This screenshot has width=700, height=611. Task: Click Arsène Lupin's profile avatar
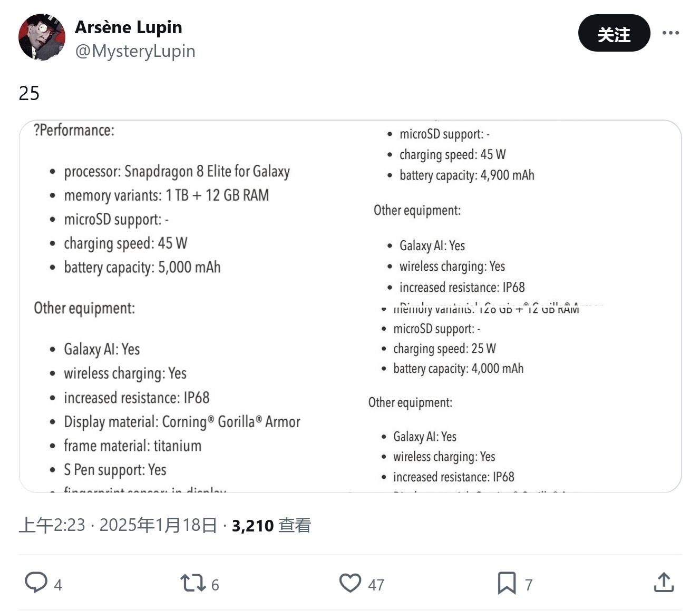tap(42, 37)
